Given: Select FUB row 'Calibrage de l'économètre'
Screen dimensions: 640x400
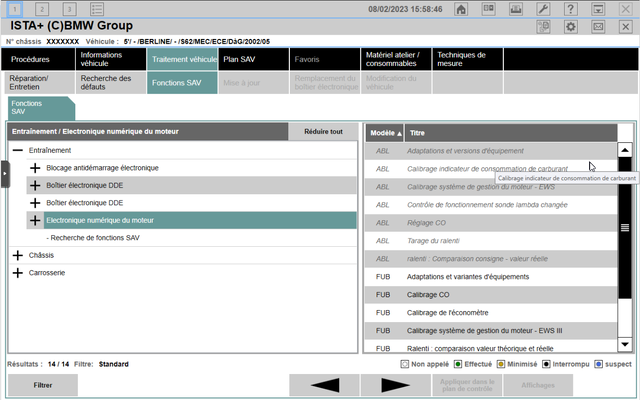Looking at the screenshot, I should tap(491, 313).
